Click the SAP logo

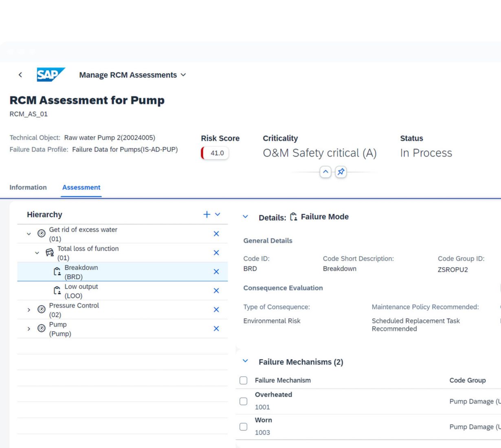pos(51,75)
